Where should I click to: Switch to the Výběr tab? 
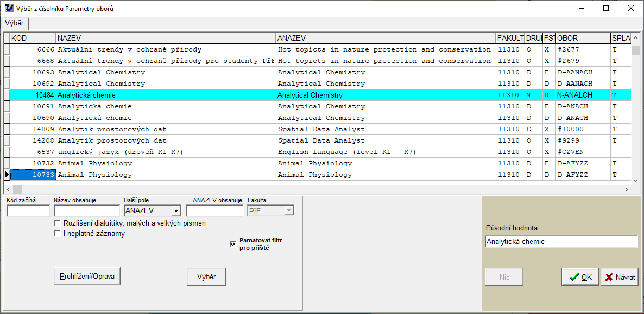point(15,23)
